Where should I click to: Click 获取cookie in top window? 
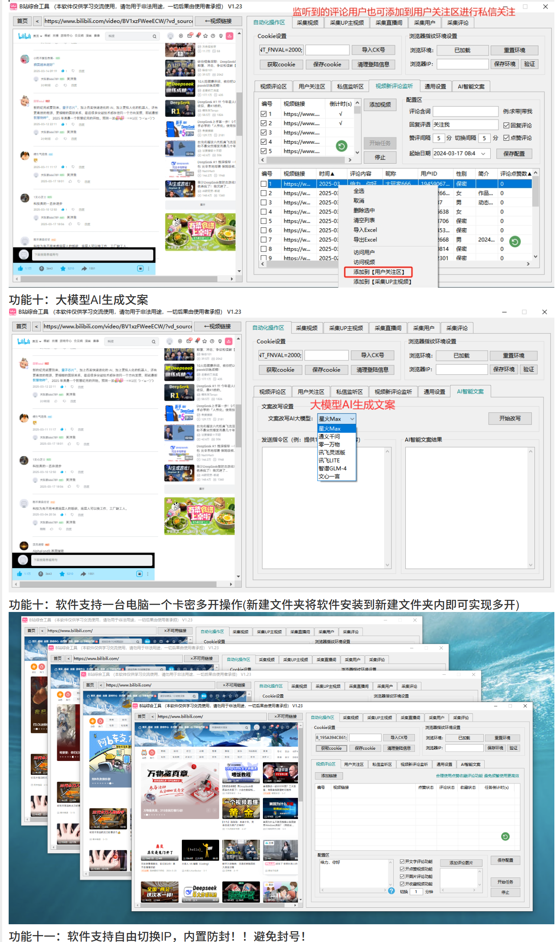(x=281, y=65)
